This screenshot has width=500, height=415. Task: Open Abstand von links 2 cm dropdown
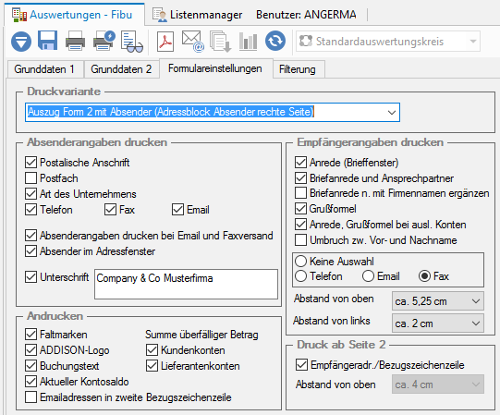438,323
